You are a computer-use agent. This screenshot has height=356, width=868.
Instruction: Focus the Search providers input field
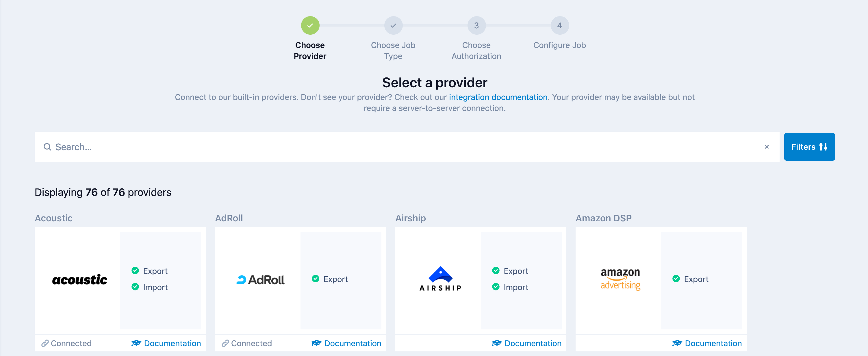pos(404,147)
